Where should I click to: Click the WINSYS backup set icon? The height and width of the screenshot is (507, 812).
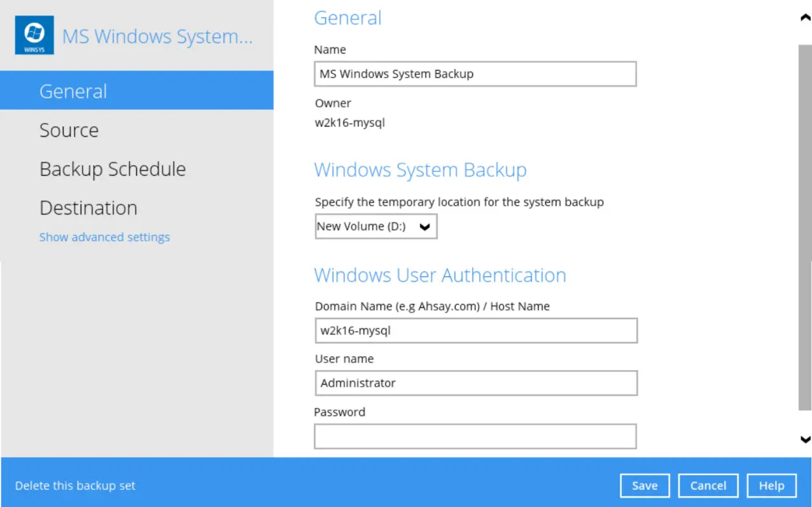click(x=34, y=36)
